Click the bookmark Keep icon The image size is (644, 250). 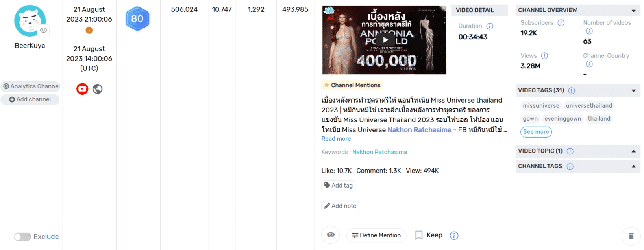(x=419, y=235)
